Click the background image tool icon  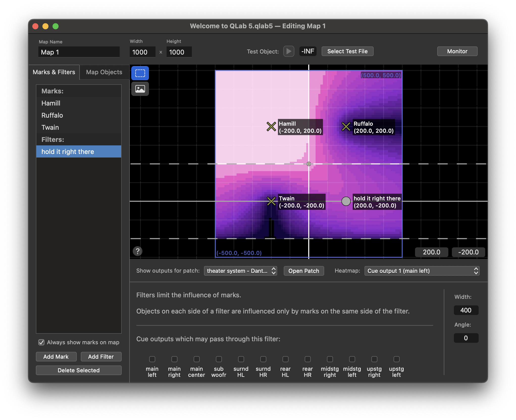[140, 89]
